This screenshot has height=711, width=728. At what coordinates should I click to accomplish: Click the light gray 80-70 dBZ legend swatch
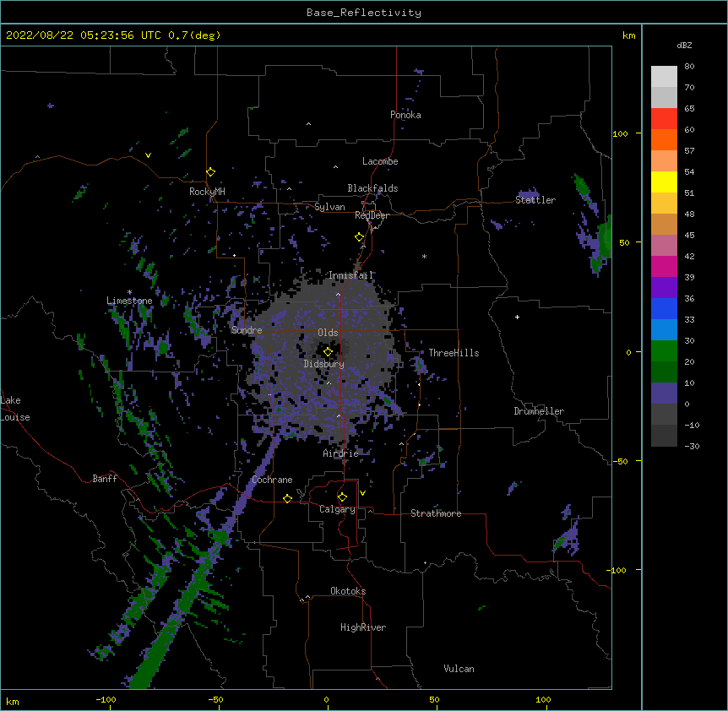coord(664,77)
